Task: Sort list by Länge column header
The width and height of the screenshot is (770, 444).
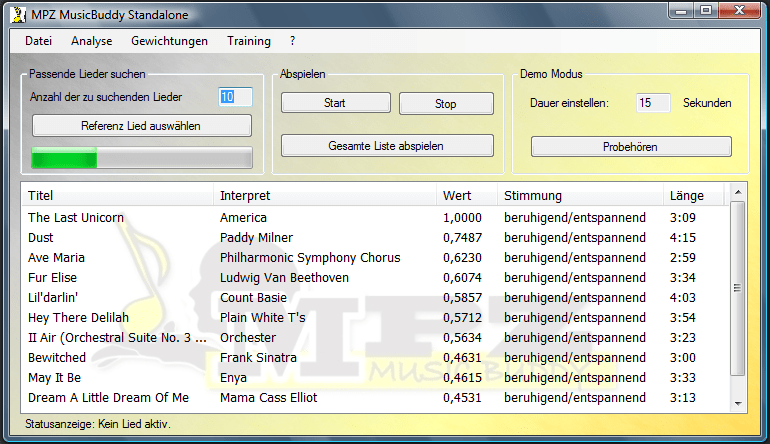Action: coord(693,195)
